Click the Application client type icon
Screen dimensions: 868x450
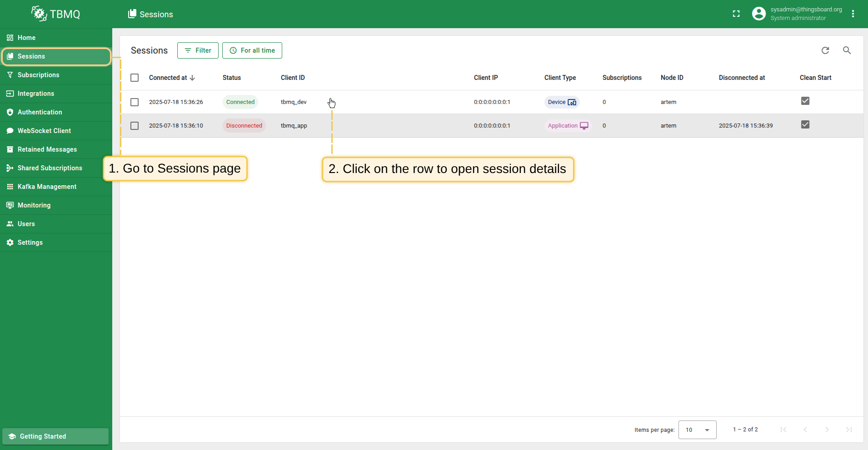click(584, 126)
